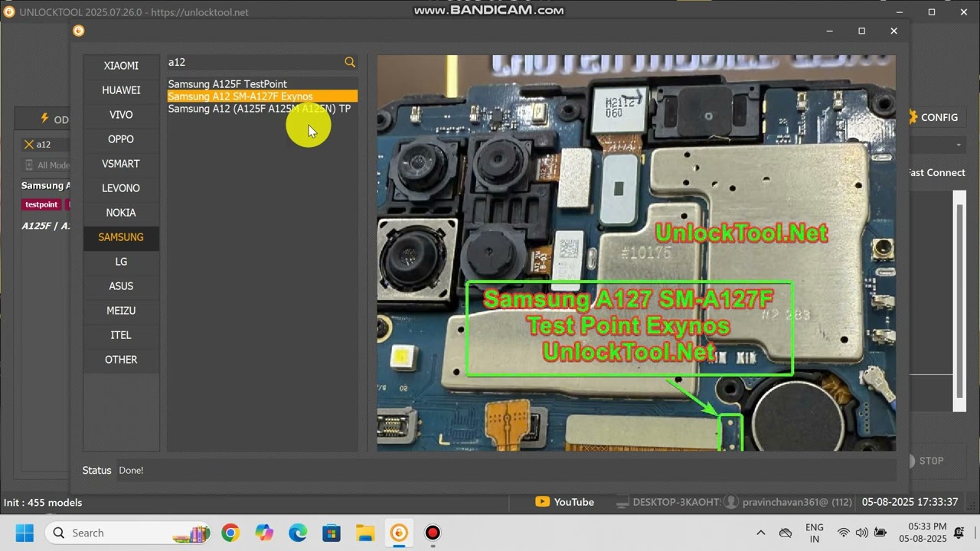Click the Fast Connect option
Image resolution: width=980 pixels, height=551 pixels.
937,172
